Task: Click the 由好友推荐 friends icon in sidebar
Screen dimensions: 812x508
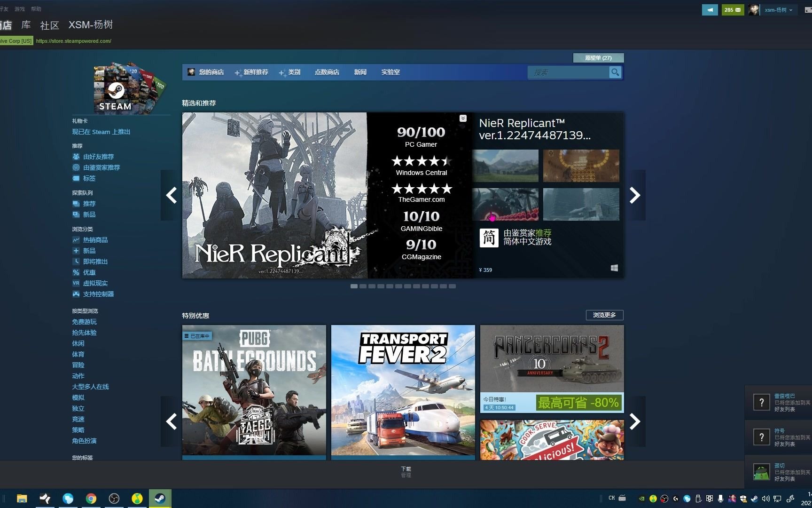Action: coord(76,157)
